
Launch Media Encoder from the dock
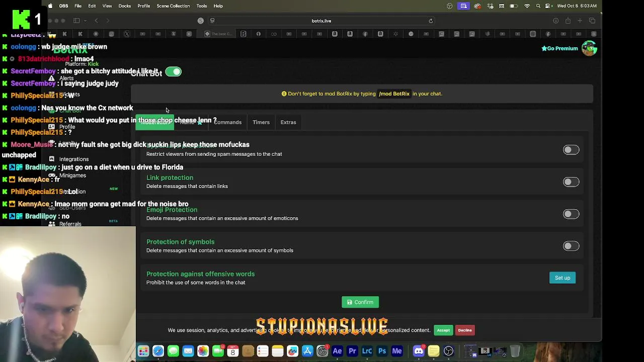(397, 351)
